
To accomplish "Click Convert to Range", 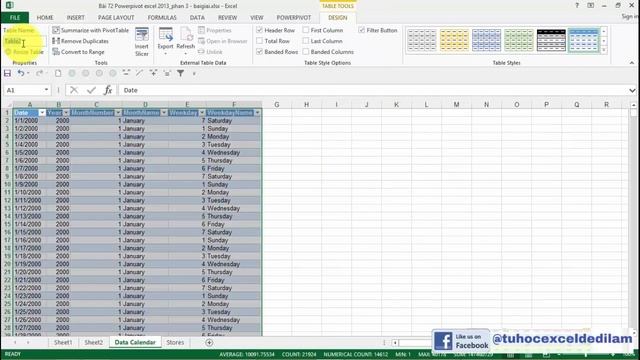I will pyautogui.click(x=78, y=52).
